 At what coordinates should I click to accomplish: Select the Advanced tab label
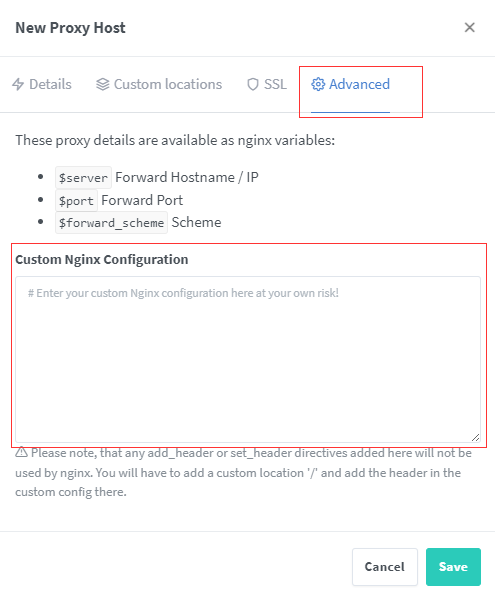[359, 84]
